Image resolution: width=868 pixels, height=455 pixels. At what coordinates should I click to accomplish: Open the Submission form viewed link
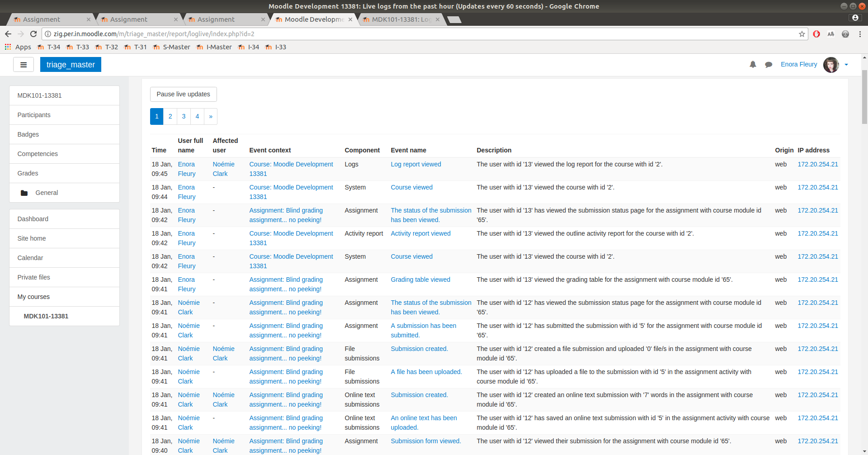pyautogui.click(x=426, y=441)
